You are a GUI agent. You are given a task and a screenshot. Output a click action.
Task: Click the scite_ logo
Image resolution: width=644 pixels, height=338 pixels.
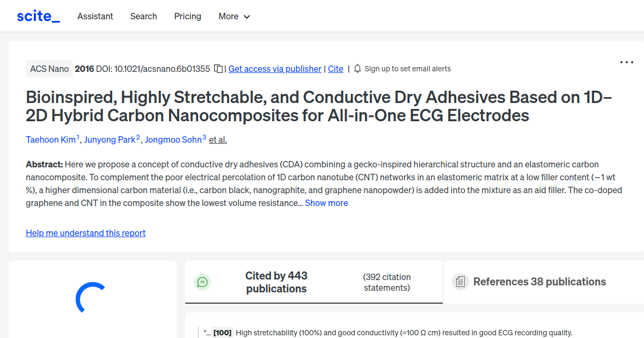(x=38, y=16)
